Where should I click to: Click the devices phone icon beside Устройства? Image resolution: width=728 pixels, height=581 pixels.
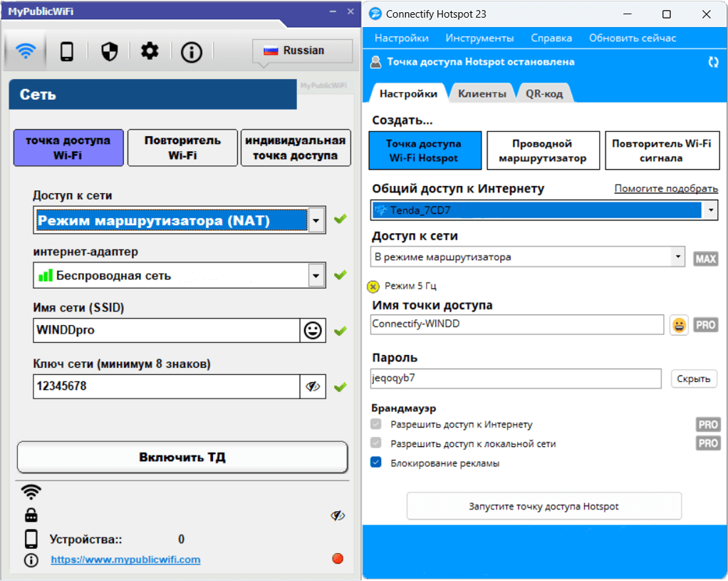point(31,539)
